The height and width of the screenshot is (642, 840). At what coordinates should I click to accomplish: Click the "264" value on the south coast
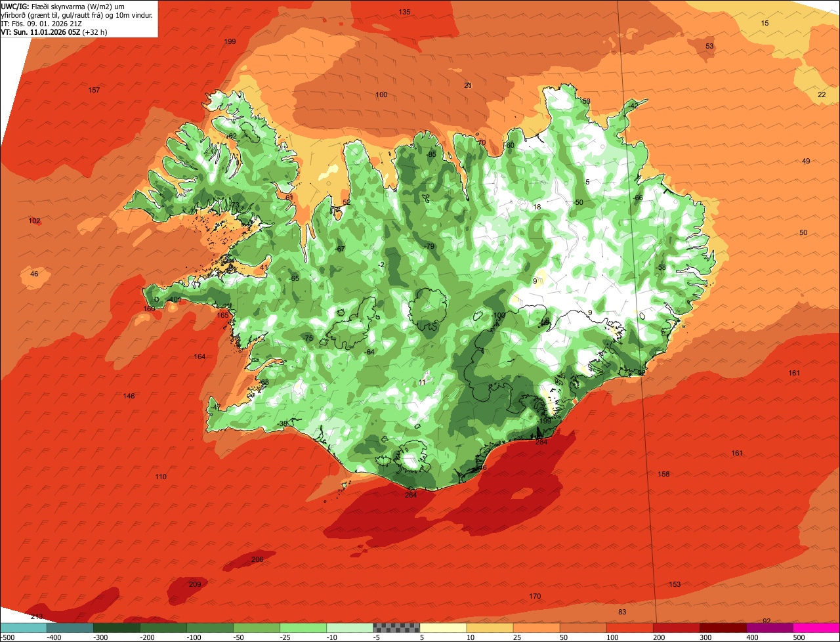pos(411,495)
